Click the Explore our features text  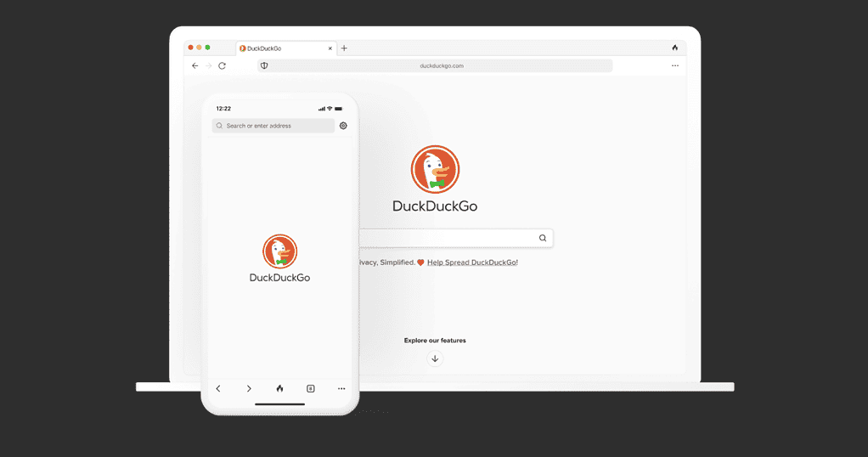[x=435, y=340]
